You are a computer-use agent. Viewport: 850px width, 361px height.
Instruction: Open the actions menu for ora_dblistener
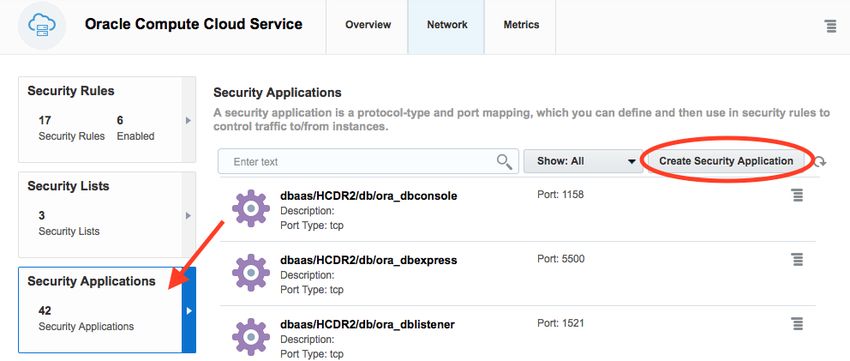pos(797,324)
